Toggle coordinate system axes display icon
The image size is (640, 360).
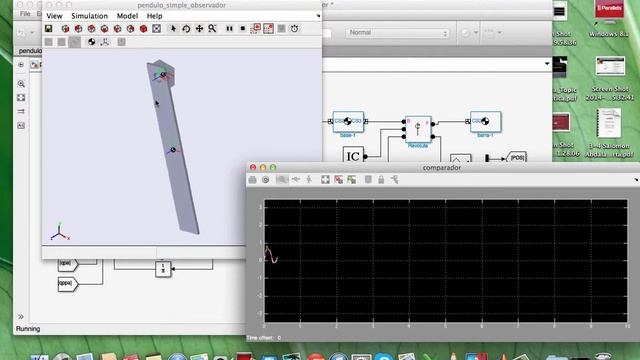point(105,42)
